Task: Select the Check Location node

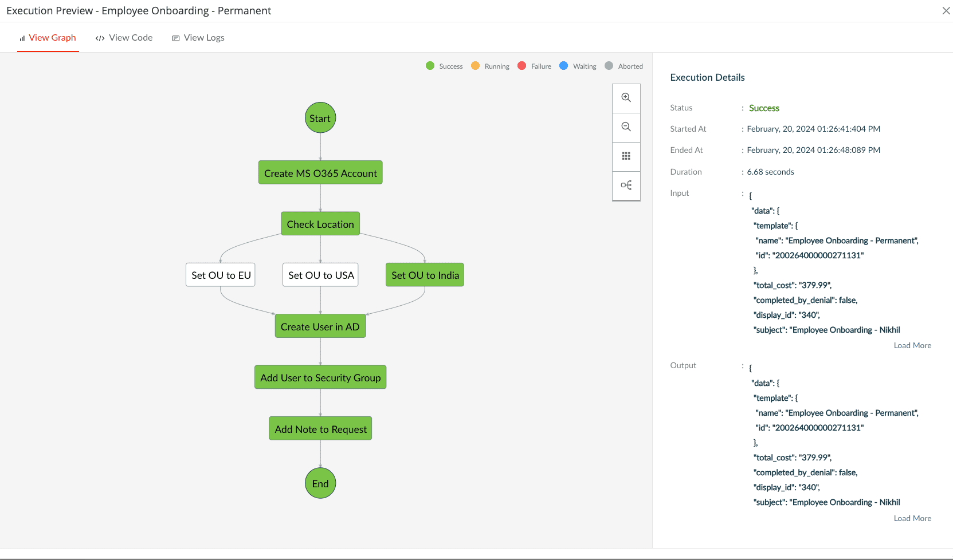Action: coord(320,224)
